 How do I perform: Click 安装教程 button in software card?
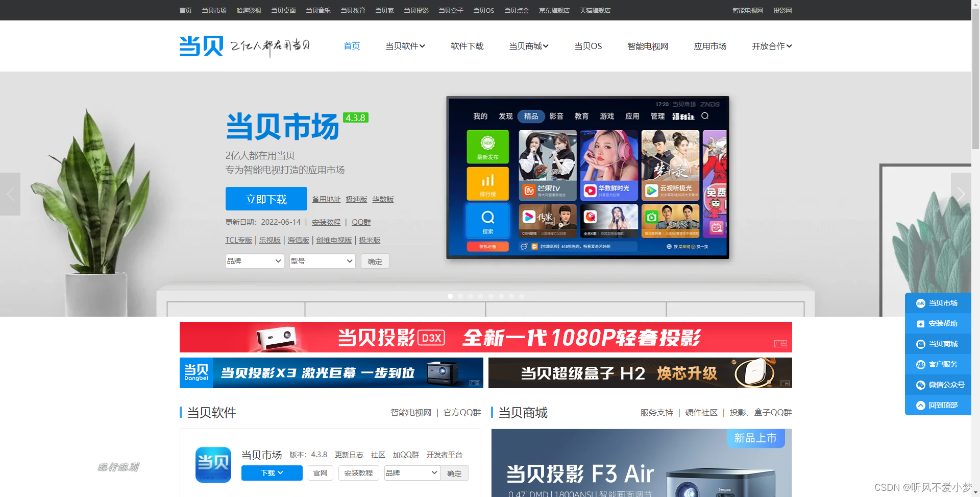(358, 473)
